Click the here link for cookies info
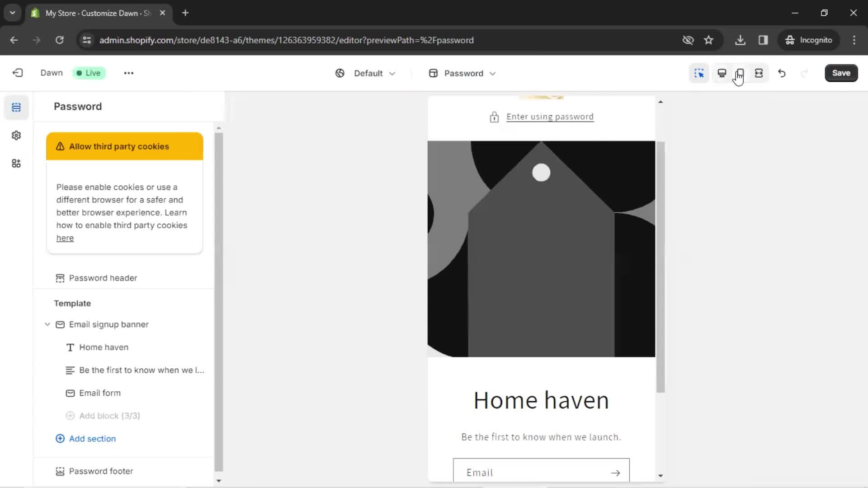Viewport: 868px width, 488px height. (64, 238)
